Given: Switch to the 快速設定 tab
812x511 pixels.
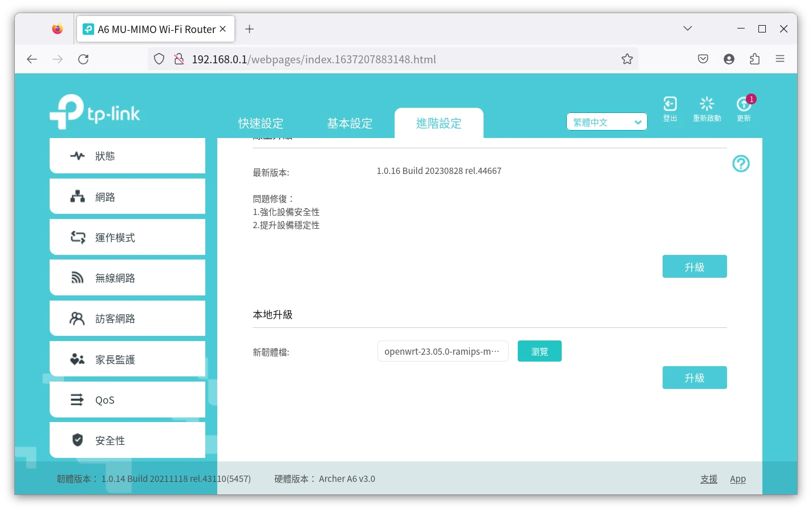Looking at the screenshot, I should pyautogui.click(x=261, y=123).
